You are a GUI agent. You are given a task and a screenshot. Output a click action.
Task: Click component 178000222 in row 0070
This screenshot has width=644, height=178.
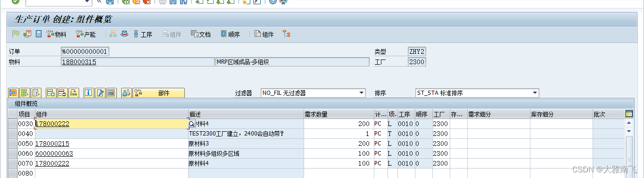pyautogui.click(x=52, y=163)
